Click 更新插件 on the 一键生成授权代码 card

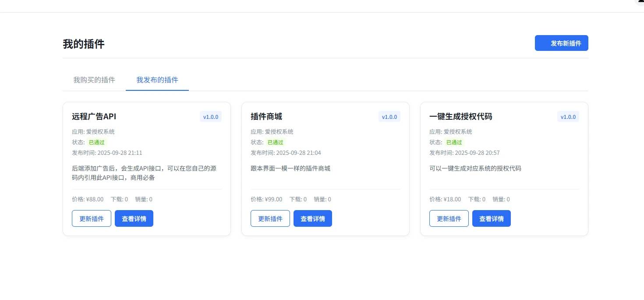pyautogui.click(x=449, y=218)
